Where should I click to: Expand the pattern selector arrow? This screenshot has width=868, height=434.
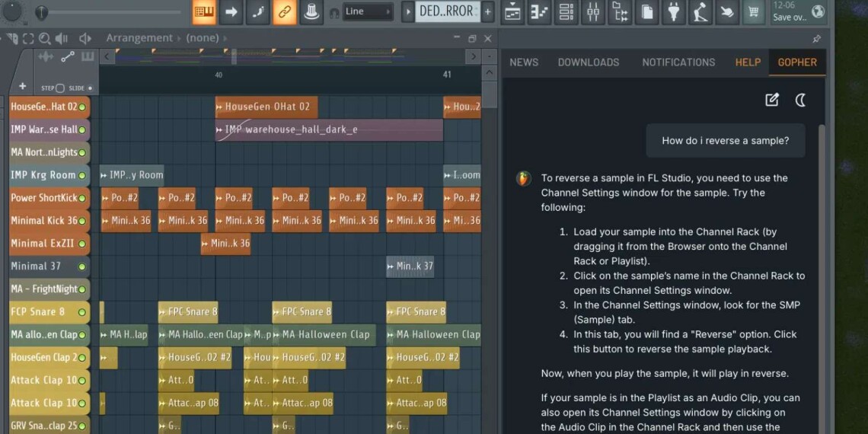[x=407, y=11]
